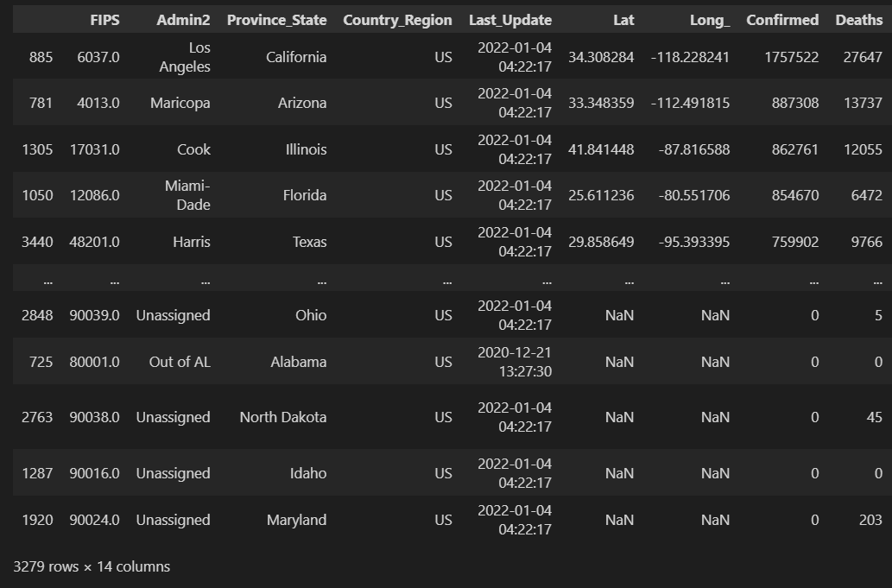Viewport: 892px width, 588px height.
Task: Click the 3279 rows × 14 columns text
Action: pyautogui.click(x=92, y=566)
